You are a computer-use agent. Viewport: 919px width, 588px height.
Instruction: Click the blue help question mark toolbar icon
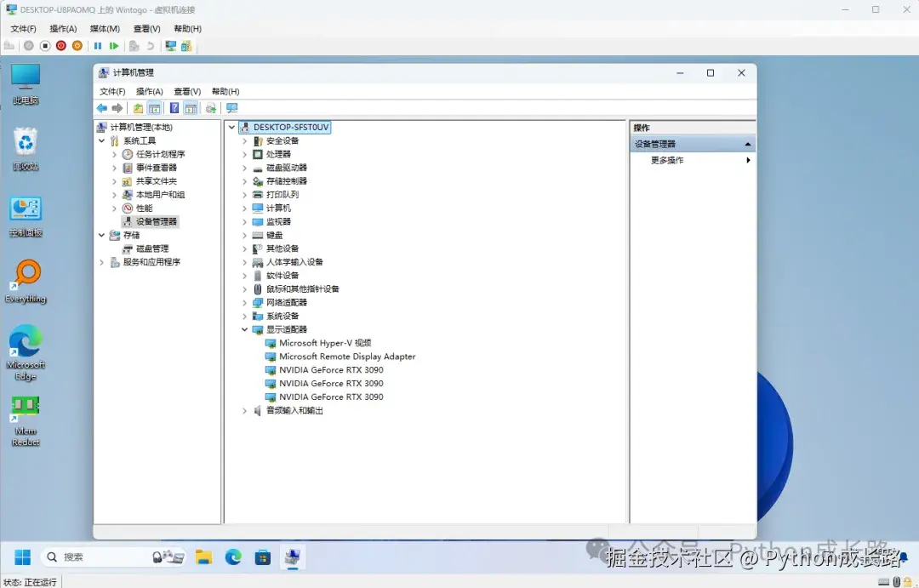click(174, 108)
